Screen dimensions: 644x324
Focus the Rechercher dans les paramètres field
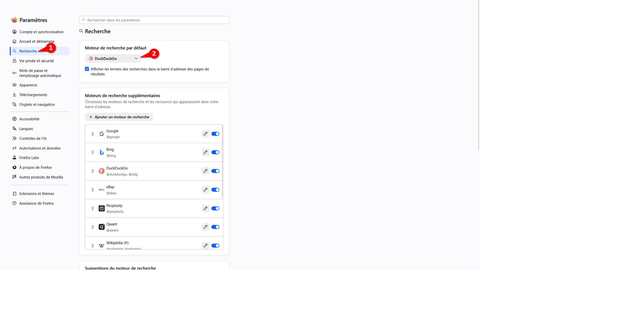[x=154, y=20]
